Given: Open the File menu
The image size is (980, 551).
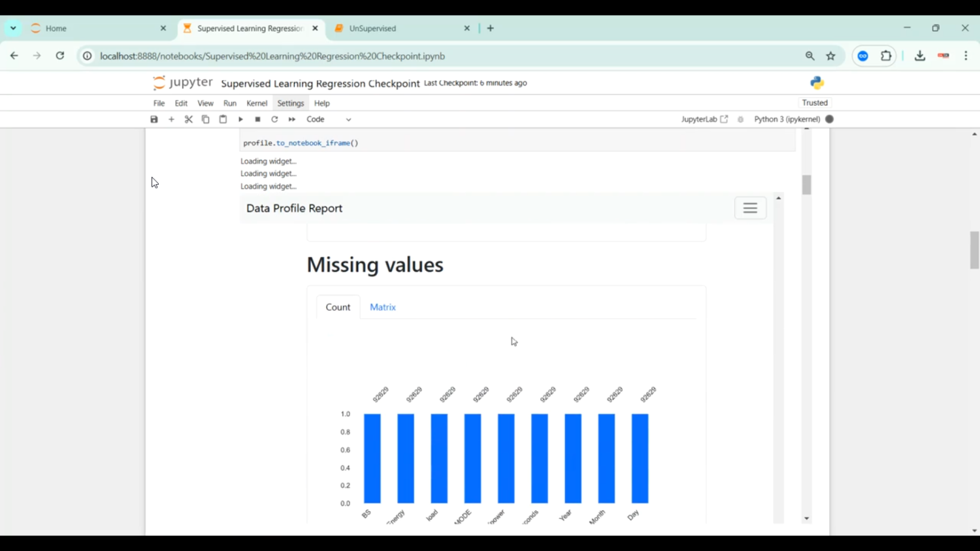Looking at the screenshot, I should point(159,103).
